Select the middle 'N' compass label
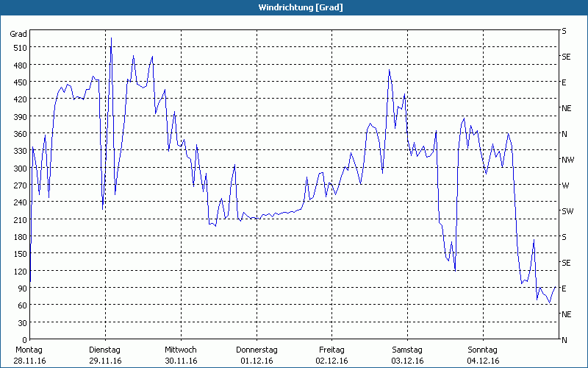The image size is (588, 368). point(564,134)
